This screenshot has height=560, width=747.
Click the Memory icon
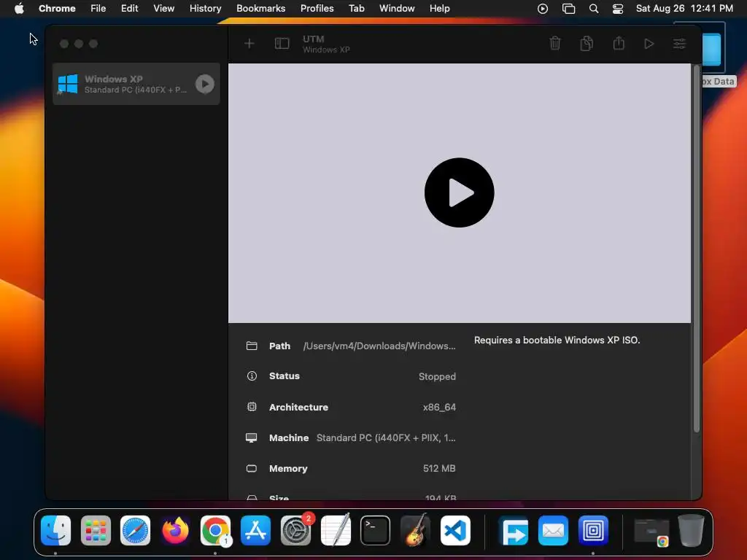point(252,469)
